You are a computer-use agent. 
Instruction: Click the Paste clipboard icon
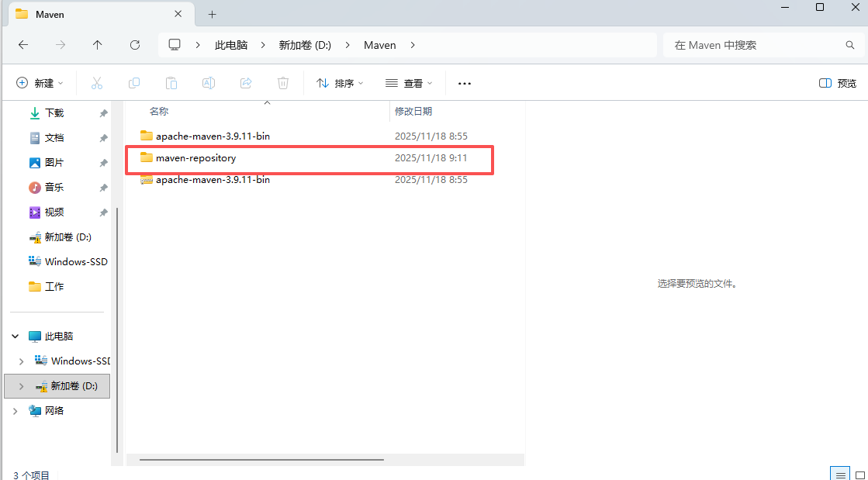coord(171,83)
